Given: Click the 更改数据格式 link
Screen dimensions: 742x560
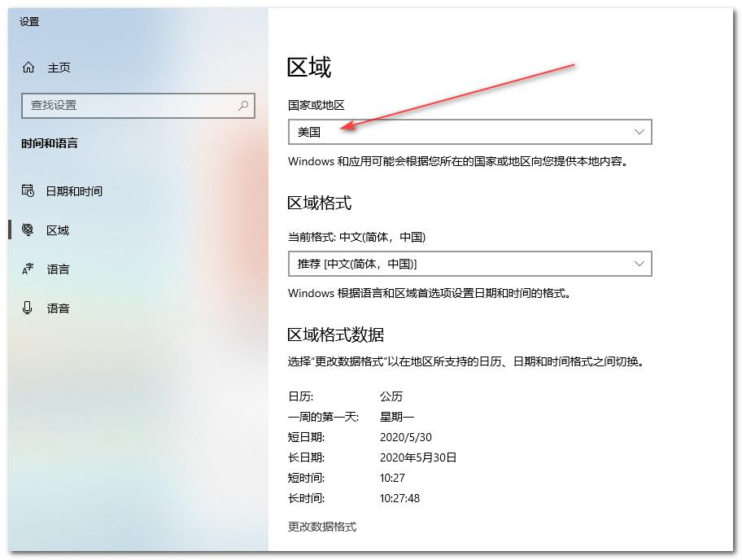Looking at the screenshot, I should pos(322,527).
